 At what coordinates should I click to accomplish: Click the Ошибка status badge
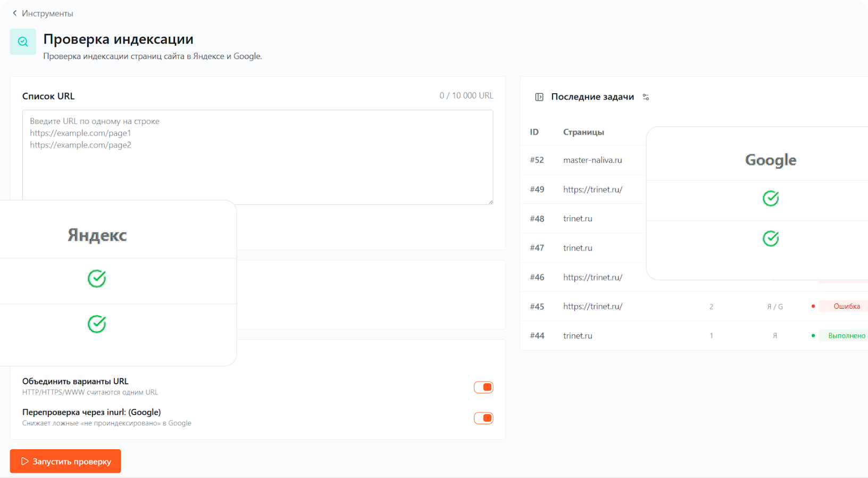click(845, 306)
